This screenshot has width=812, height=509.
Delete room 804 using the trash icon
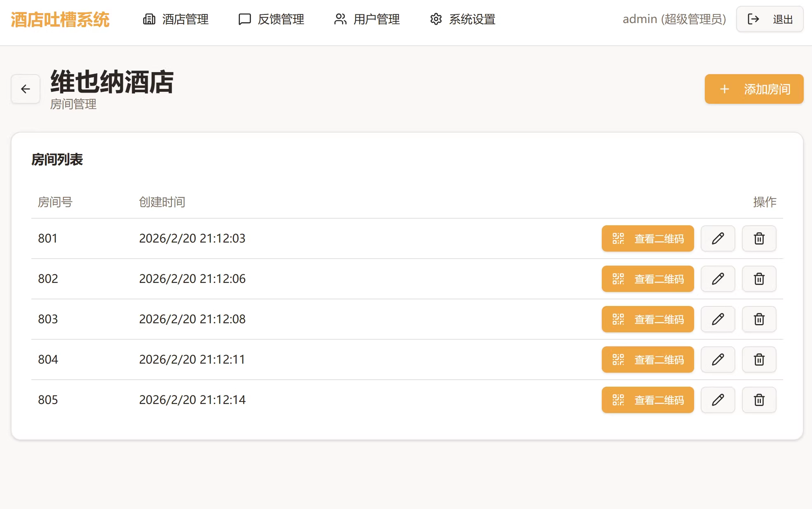click(x=759, y=360)
